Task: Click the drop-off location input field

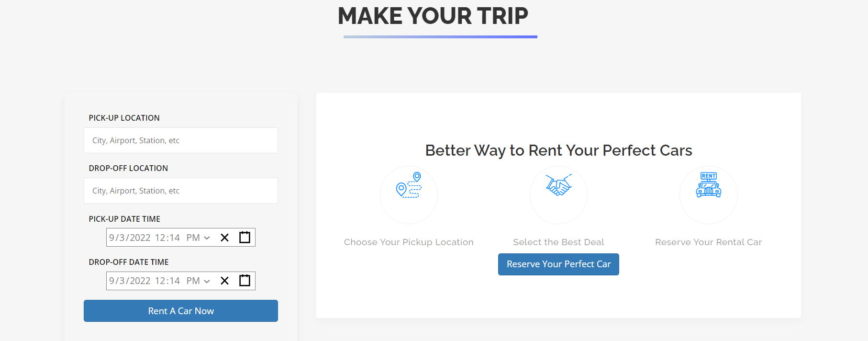Action: tap(180, 190)
